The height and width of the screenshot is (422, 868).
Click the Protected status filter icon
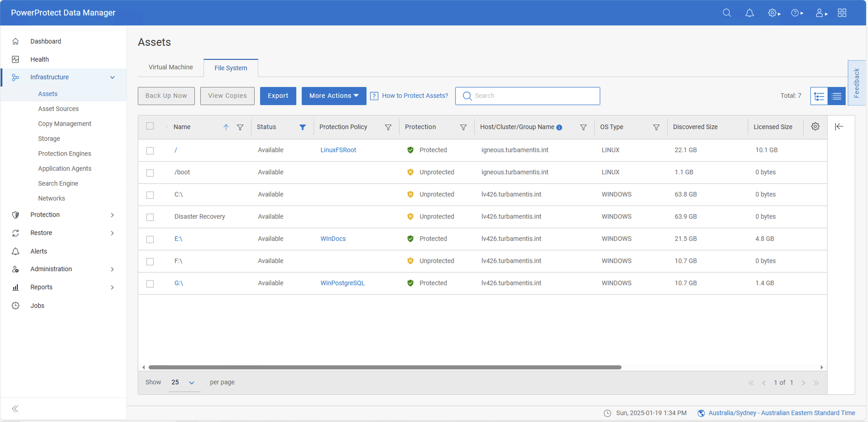tap(464, 127)
